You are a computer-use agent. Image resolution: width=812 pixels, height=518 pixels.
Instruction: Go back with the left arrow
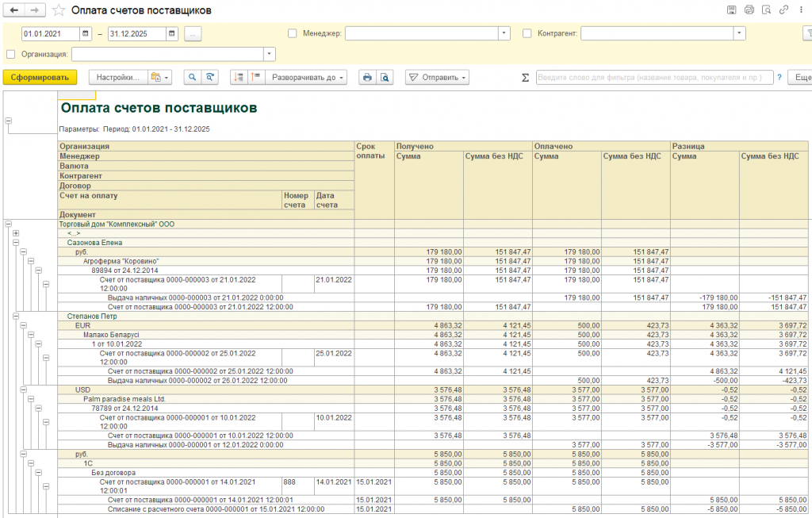coord(13,10)
